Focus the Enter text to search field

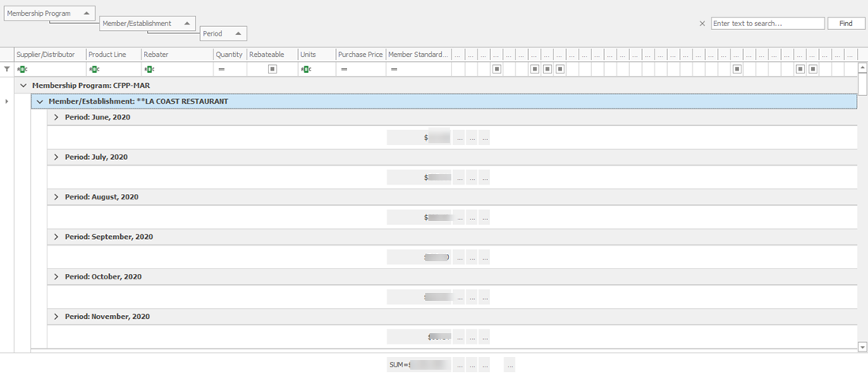[x=767, y=24]
